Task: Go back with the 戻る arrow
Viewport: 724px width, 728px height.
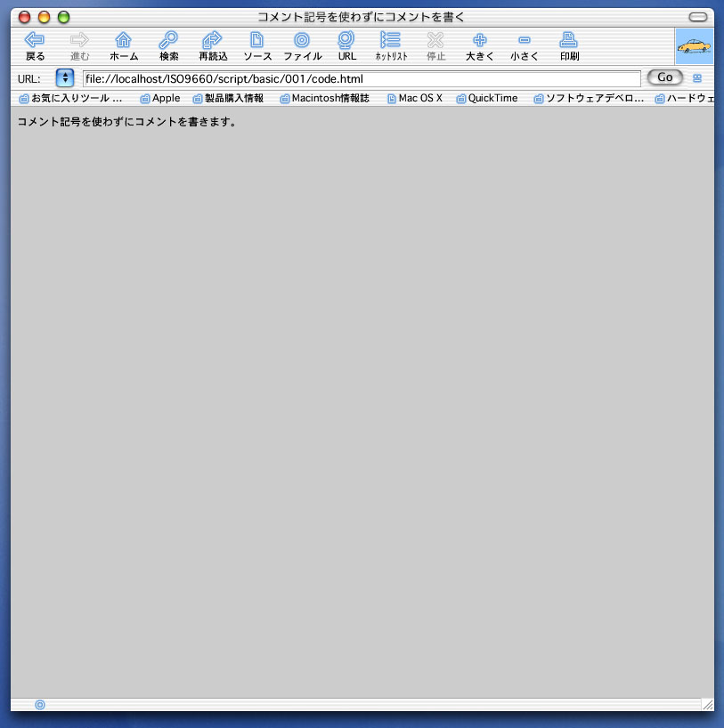Action: pyautogui.click(x=35, y=46)
